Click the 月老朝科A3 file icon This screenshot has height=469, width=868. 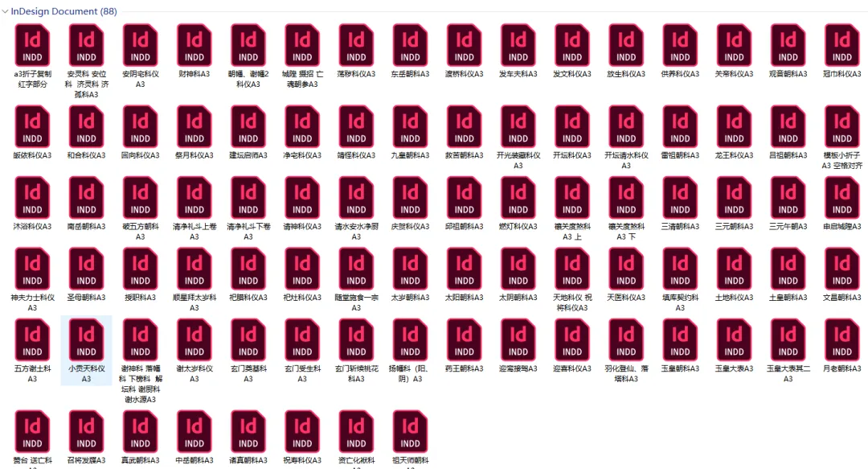pos(842,339)
